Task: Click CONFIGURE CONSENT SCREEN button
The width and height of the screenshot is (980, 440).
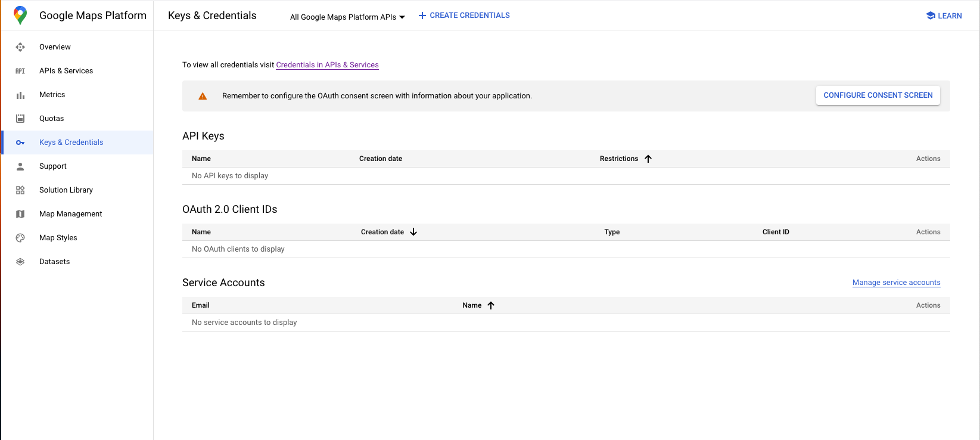Action: (878, 95)
